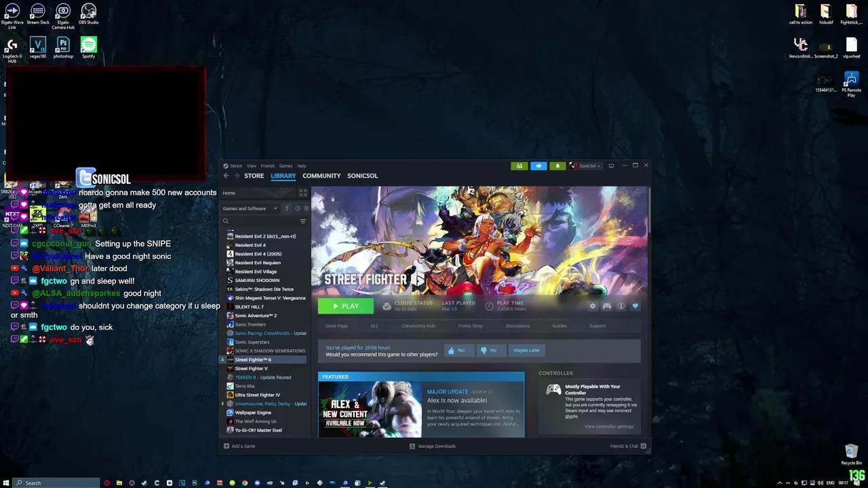Select Yu-Gi-Oh! Master Duel in library

click(x=258, y=430)
